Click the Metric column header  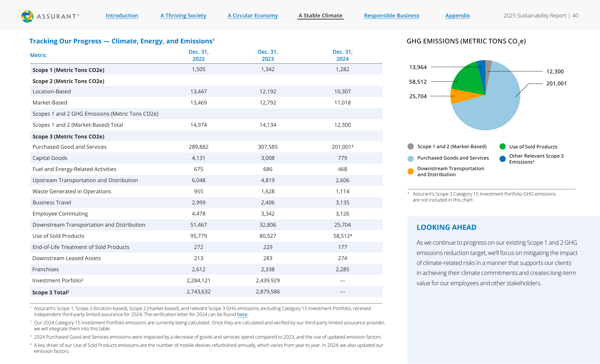[38, 55]
